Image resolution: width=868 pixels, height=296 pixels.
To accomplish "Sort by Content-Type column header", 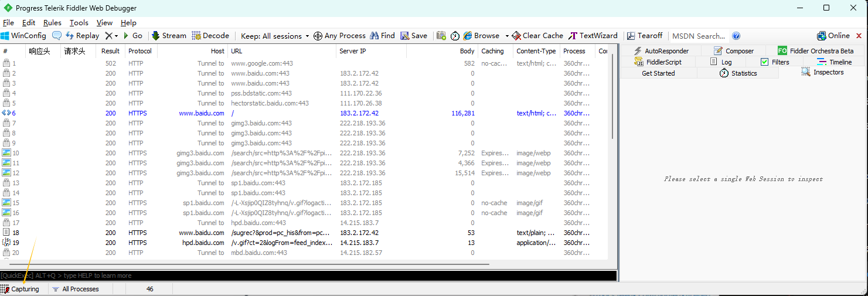I will 536,51.
